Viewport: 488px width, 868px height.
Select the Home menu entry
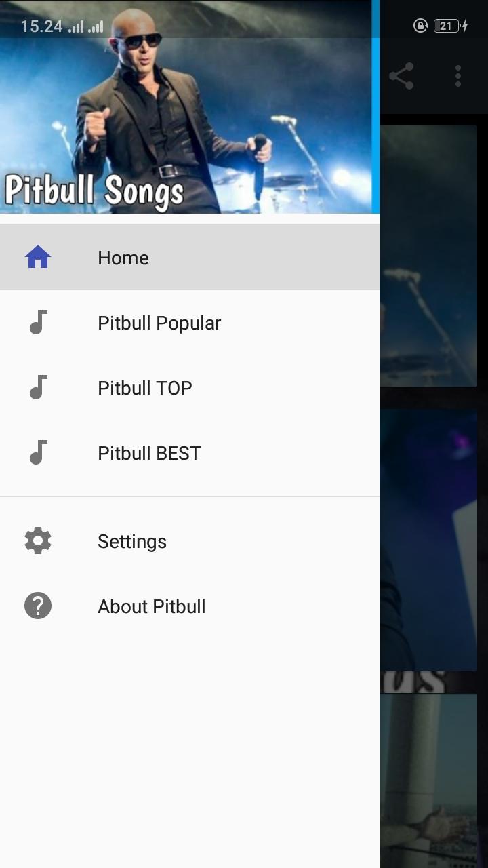pyautogui.click(x=190, y=258)
